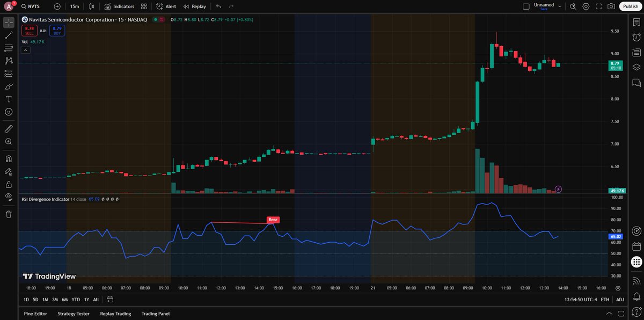Open the 15m interval dropdown
The height and width of the screenshot is (320, 644).
(x=75, y=6)
